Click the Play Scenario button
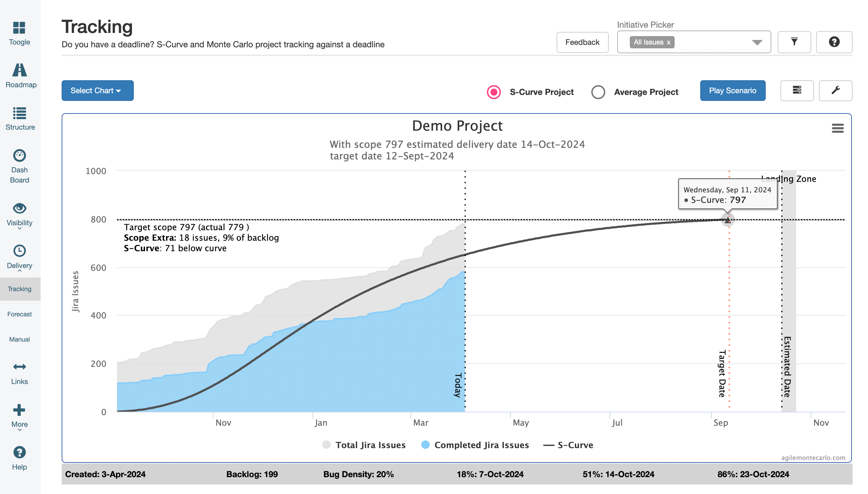This screenshot has height=494, width=868. click(x=732, y=90)
